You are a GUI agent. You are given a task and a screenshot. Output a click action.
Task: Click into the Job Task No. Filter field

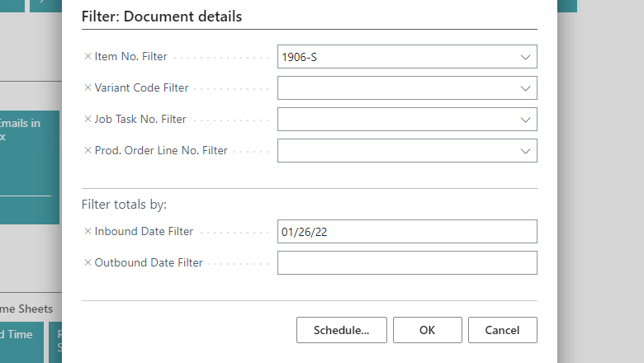pyautogui.click(x=396, y=120)
